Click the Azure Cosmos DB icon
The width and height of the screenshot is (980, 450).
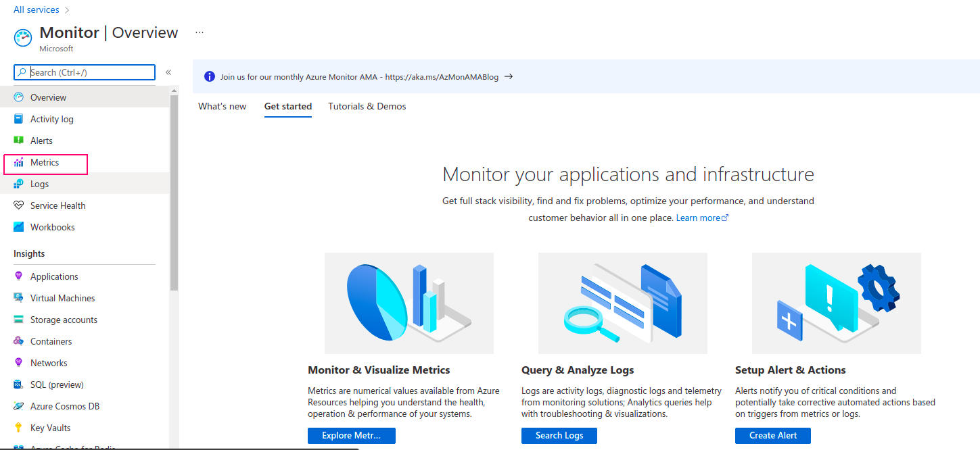point(19,406)
